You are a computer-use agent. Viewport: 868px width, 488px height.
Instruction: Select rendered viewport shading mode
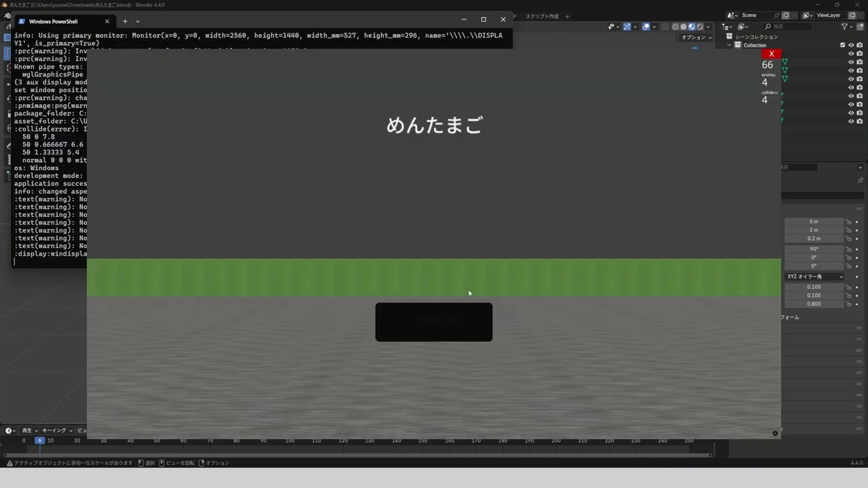700,26
